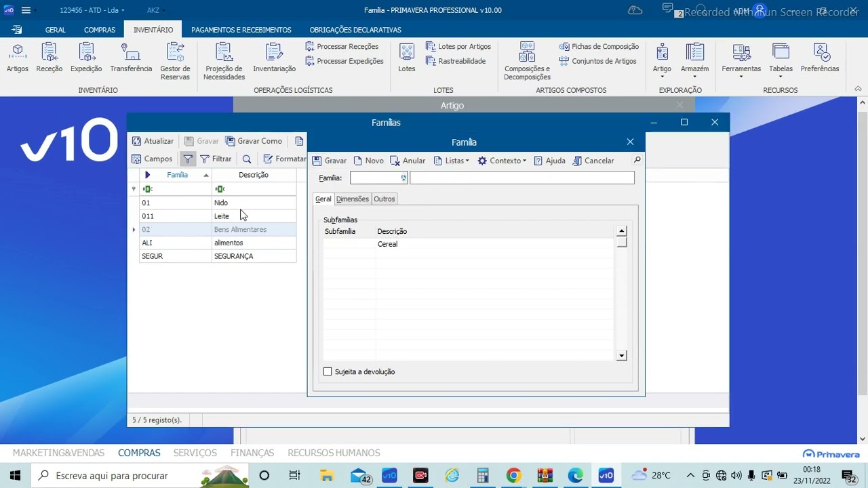Enable Sujeita a devolução checkbox
This screenshot has height=488, width=868.
[328, 371]
